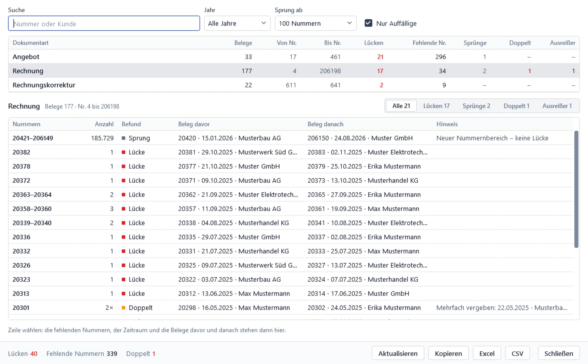
Task: Select the Lücke row 20378
Action: (x=291, y=166)
